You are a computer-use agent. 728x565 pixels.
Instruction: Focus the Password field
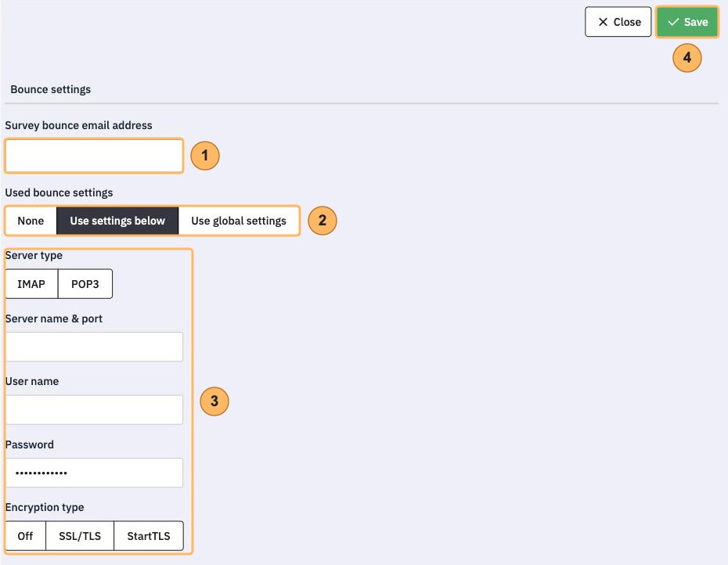94,473
